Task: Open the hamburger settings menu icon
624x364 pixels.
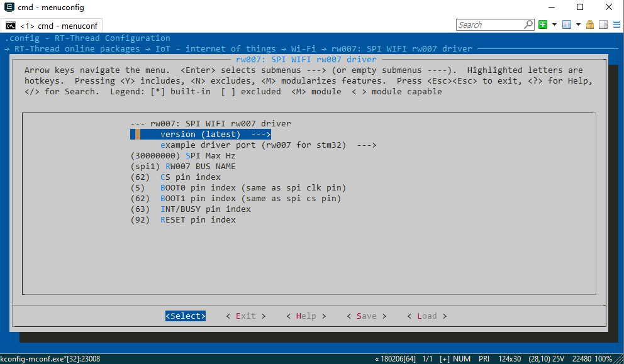Action: click(x=616, y=25)
